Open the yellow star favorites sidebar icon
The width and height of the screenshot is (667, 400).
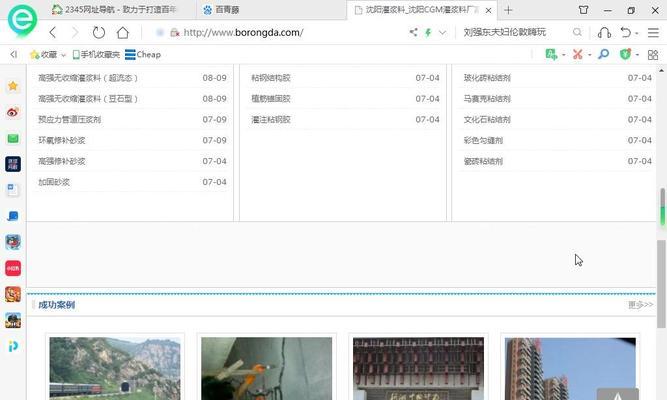(x=13, y=86)
